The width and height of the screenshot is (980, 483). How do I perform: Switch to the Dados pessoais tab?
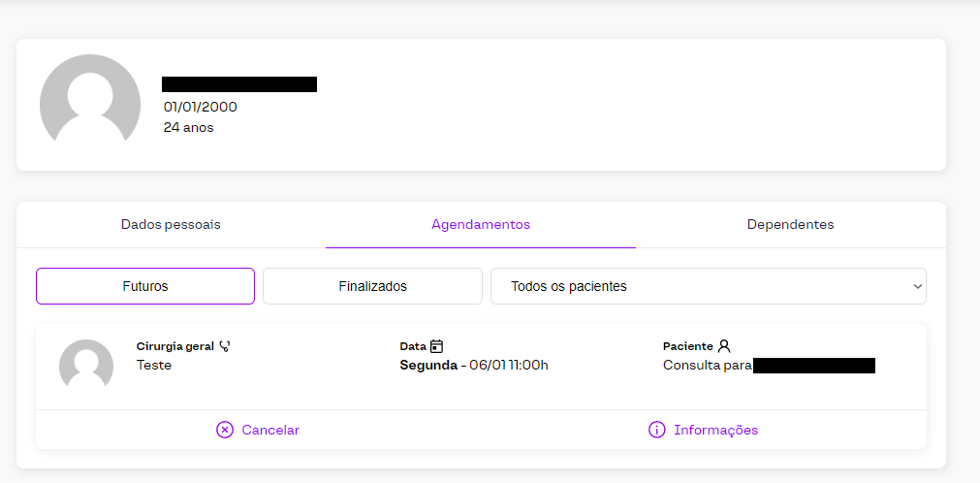coord(171,225)
